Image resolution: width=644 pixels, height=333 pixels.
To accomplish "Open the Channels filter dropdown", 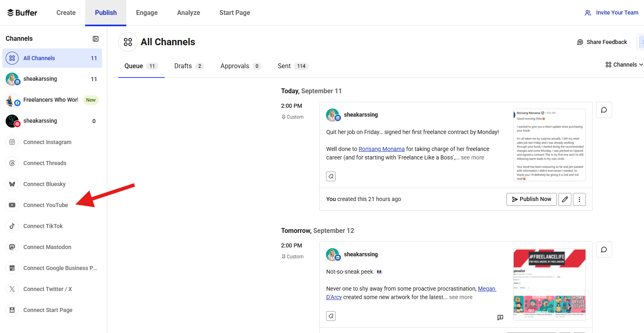I will [x=624, y=65].
